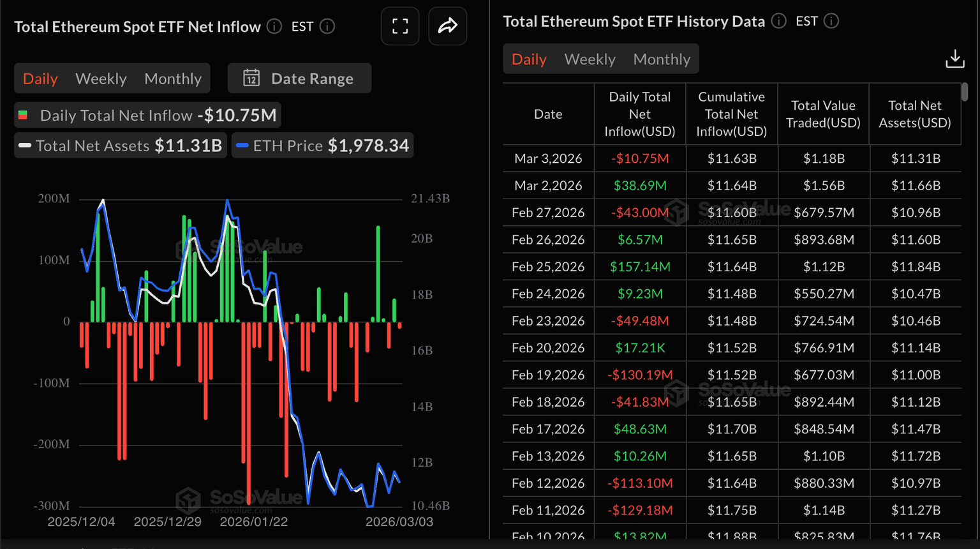Open fullscreen view of the chart
The image size is (980, 549).
(x=400, y=26)
